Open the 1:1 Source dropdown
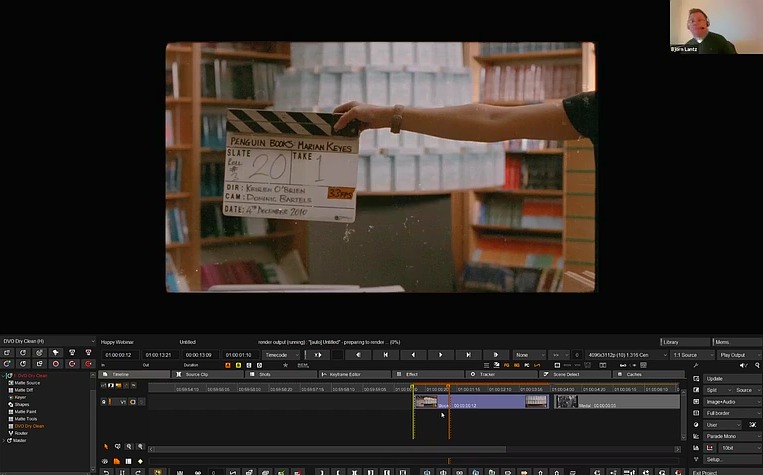This screenshot has height=475, width=763. [692, 355]
